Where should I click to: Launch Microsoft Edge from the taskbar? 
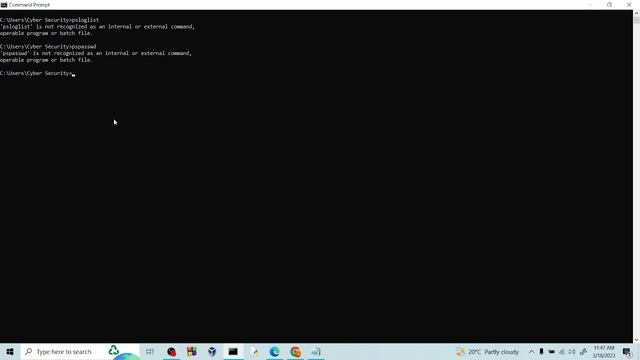(274, 351)
